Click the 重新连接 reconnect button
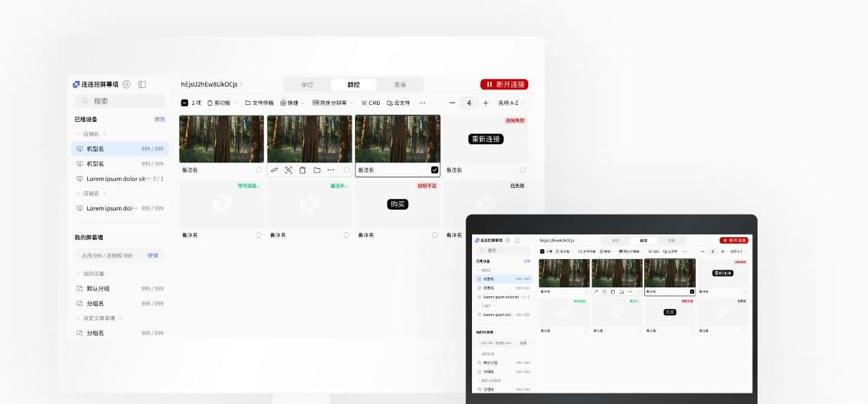Image resolution: width=868 pixels, height=404 pixels. (x=485, y=139)
